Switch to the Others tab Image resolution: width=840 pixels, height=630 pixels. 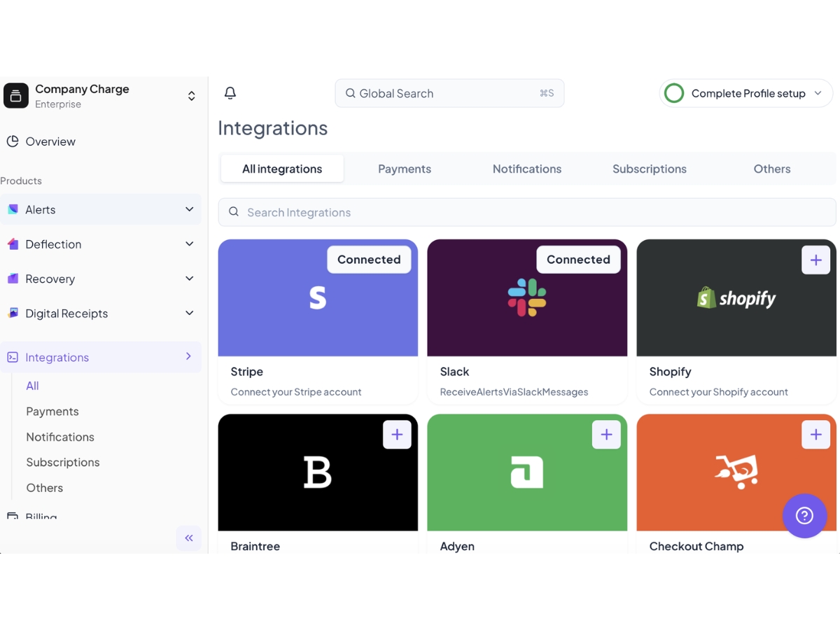772,169
